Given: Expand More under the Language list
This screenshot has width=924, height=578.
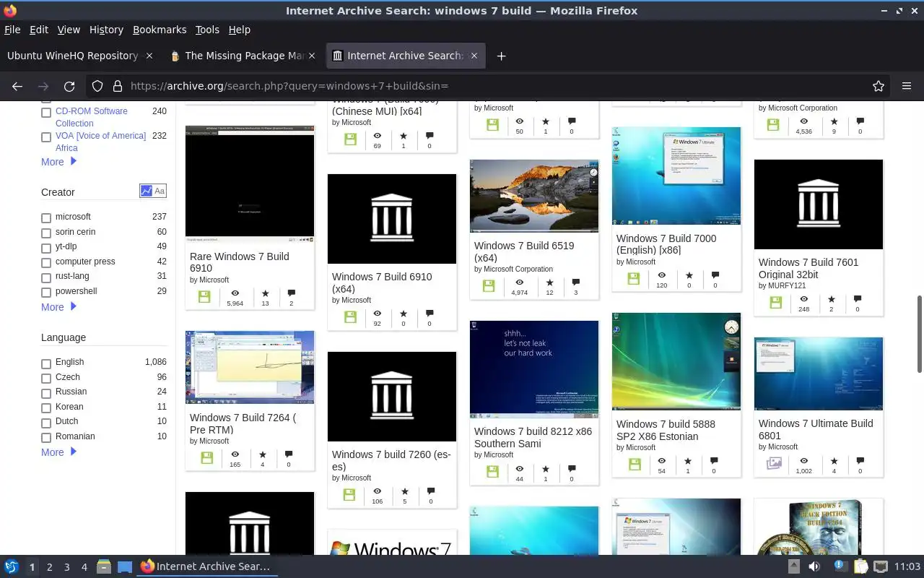Looking at the screenshot, I should (x=58, y=452).
